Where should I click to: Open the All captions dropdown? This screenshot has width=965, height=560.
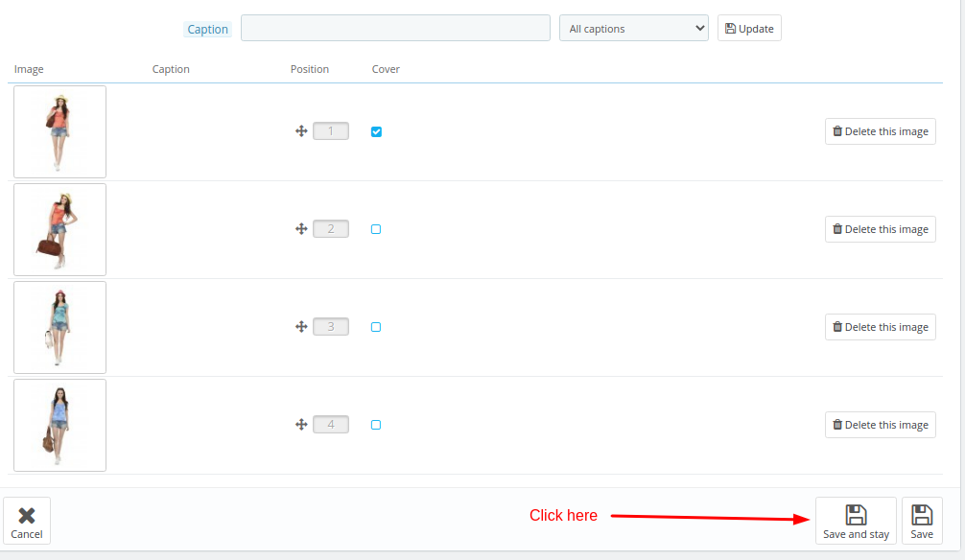(x=633, y=29)
